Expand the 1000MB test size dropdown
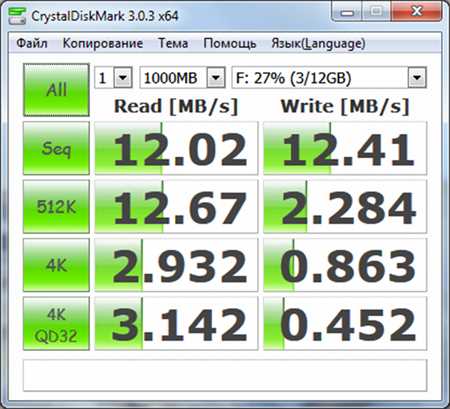This screenshot has width=450, height=409. tap(216, 78)
